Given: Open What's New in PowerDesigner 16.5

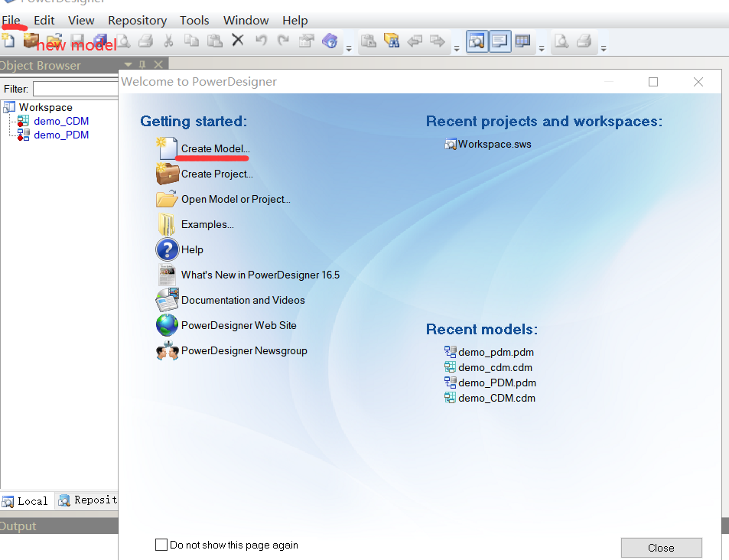Looking at the screenshot, I should pyautogui.click(x=260, y=275).
